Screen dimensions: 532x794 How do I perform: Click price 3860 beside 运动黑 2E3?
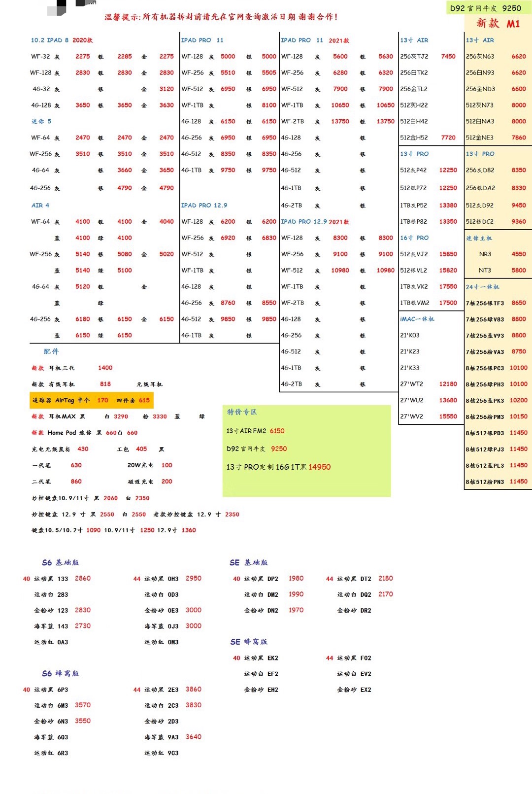click(194, 689)
